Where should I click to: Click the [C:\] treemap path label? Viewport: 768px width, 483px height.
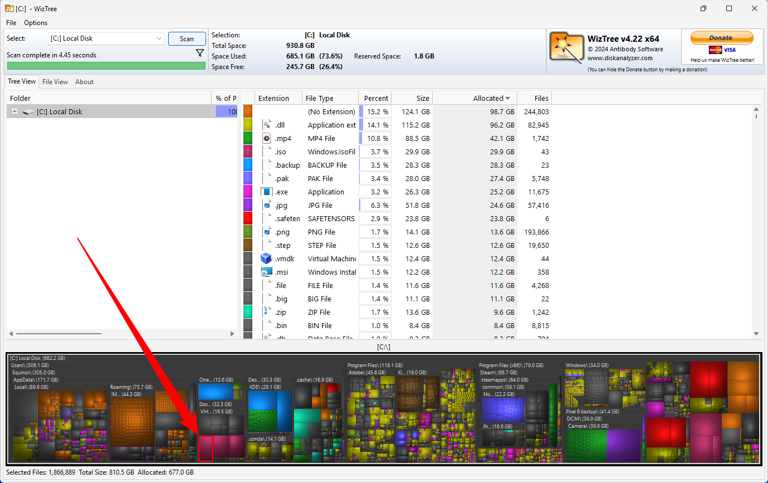[383, 347]
